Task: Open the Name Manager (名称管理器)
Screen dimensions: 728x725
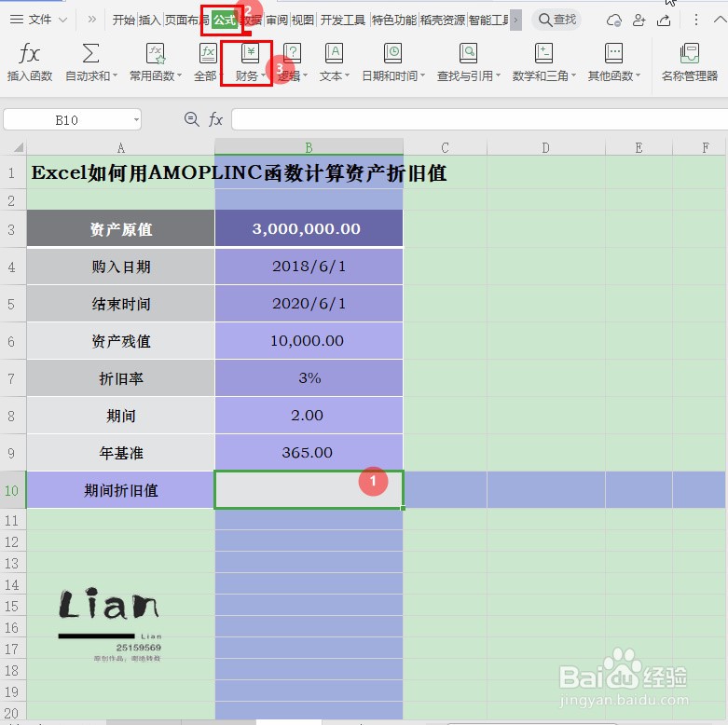Action: tap(690, 62)
